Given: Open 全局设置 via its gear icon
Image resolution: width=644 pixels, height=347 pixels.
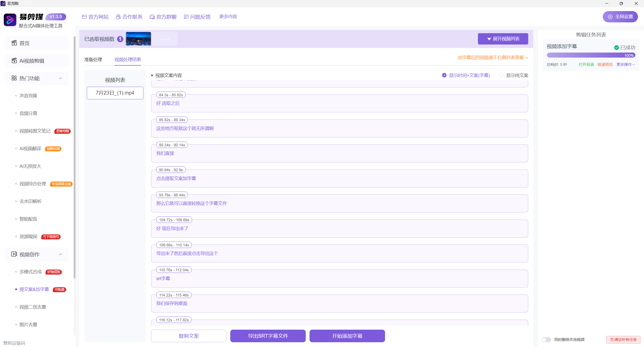Looking at the screenshot, I should click(610, 17).
